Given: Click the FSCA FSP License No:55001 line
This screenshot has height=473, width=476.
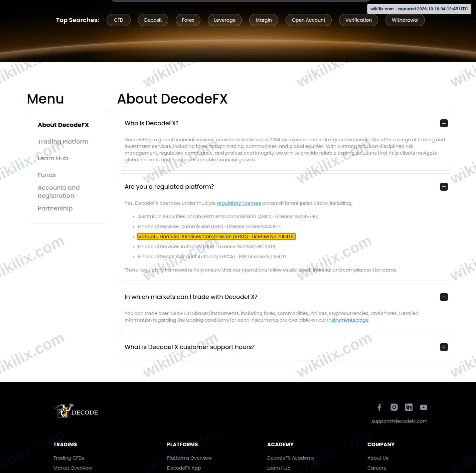Looking at the screenshot, I should point(213,257).
